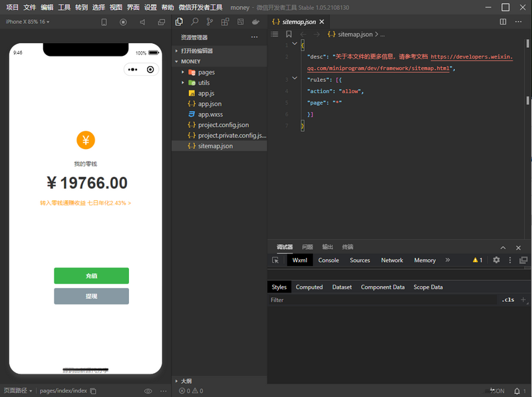532x397 pixels.
Task: Switch to the Console tab
Action: click(329, 260)
